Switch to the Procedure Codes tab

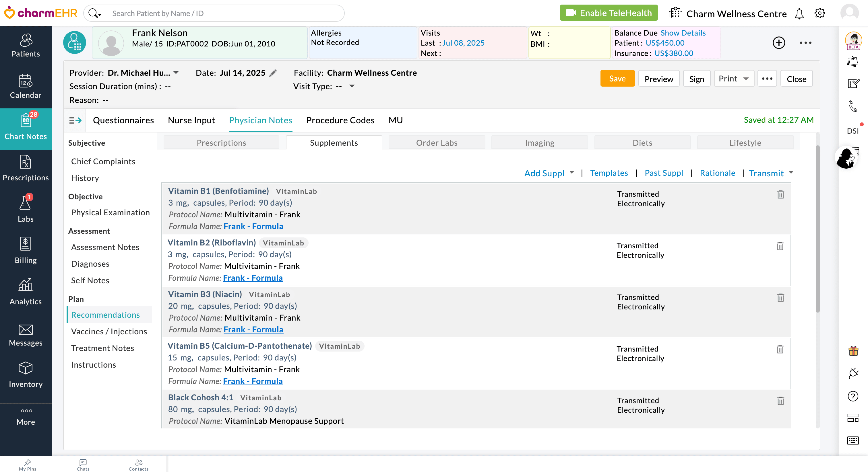click(x=340, y=120)
